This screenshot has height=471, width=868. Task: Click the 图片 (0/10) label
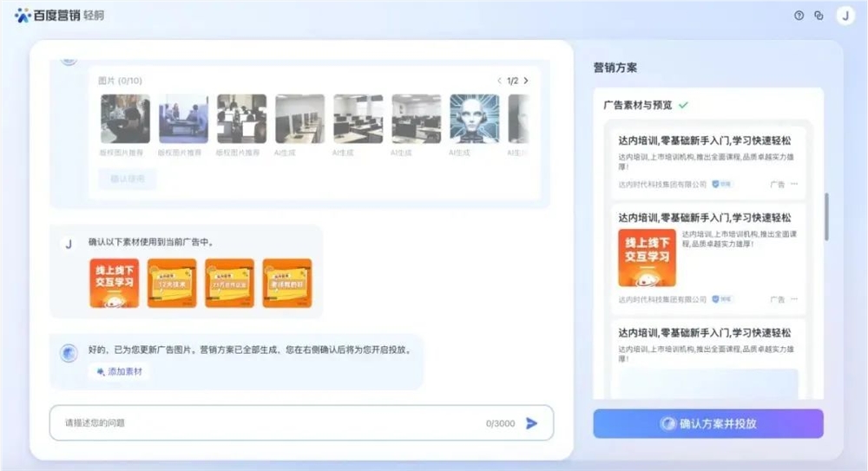120,81
